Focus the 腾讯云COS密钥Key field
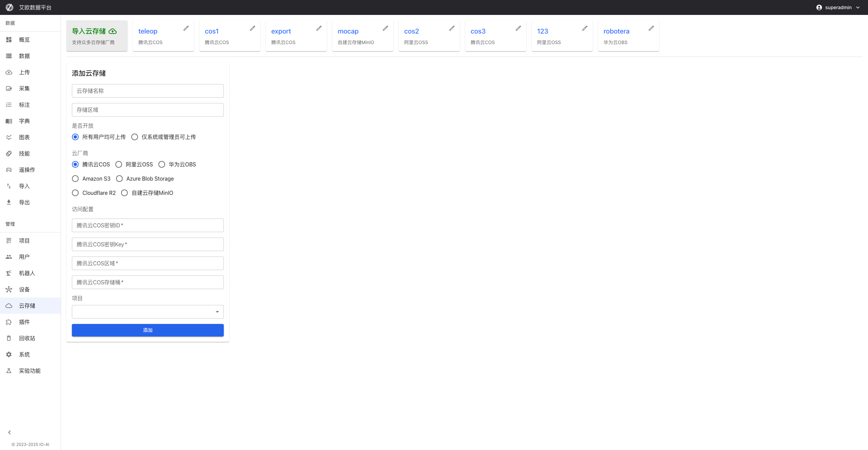The width and height of the screenshot is (868, 450). coord(148,244)
